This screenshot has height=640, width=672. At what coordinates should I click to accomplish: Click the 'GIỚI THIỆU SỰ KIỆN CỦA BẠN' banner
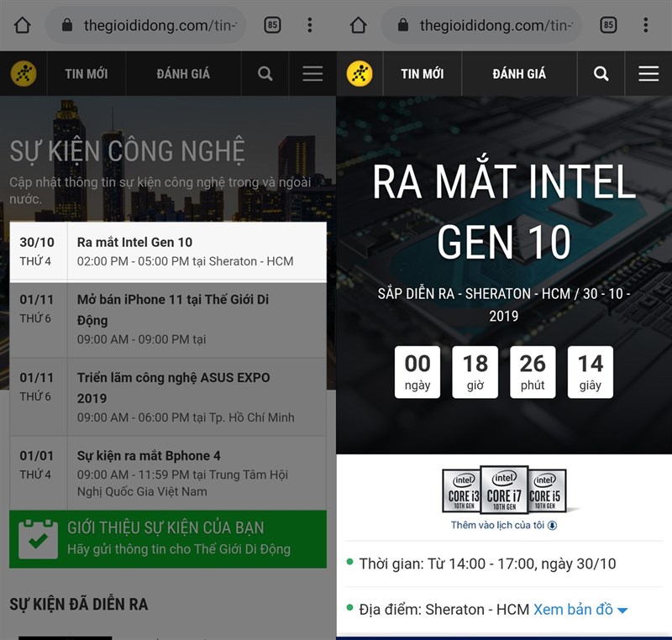tap(168, 538)
